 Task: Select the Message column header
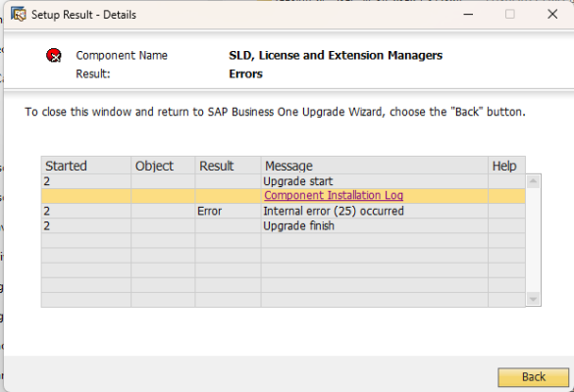[375, 166]
